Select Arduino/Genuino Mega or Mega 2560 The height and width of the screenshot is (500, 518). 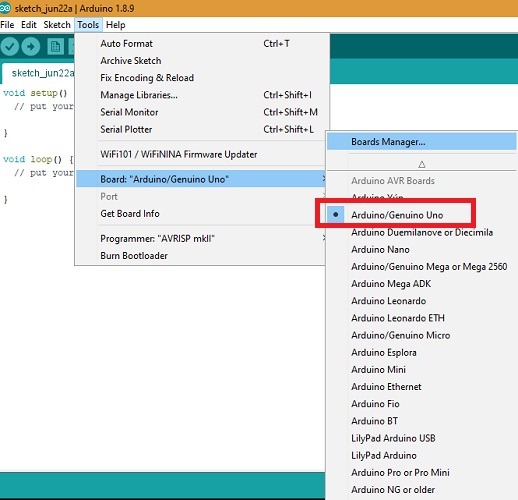(x=422, y=267)
